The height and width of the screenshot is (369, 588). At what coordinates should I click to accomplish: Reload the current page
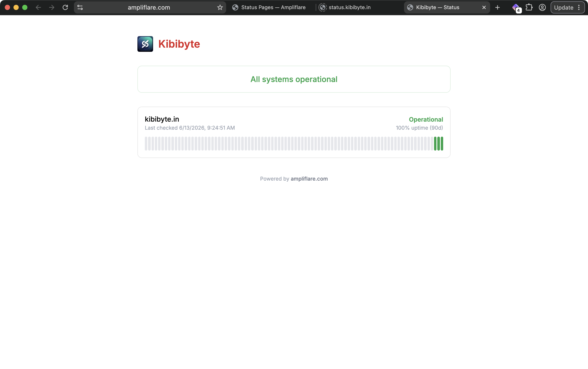pos(65,7)
